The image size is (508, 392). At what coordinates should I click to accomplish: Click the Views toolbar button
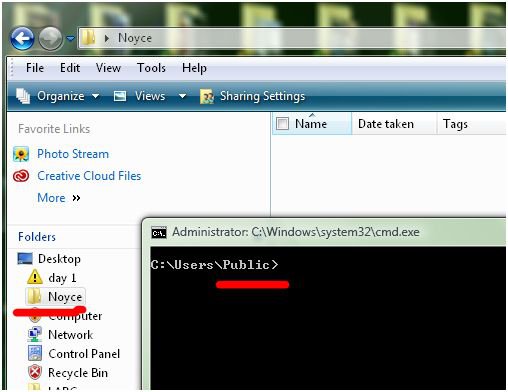(x=150, y=96)
